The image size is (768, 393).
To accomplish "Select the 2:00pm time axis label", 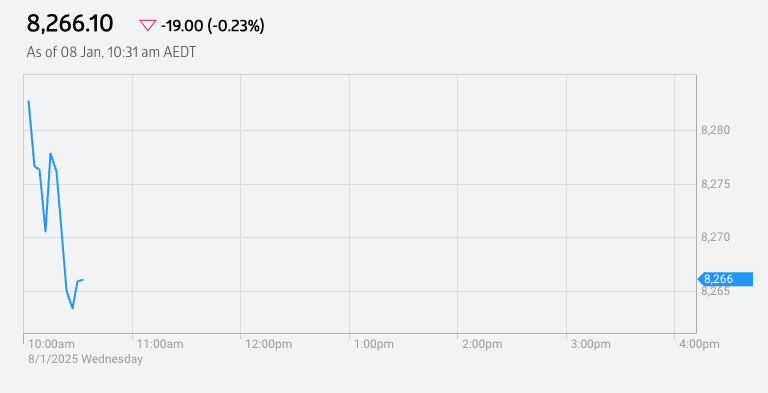I will [482, 344].
